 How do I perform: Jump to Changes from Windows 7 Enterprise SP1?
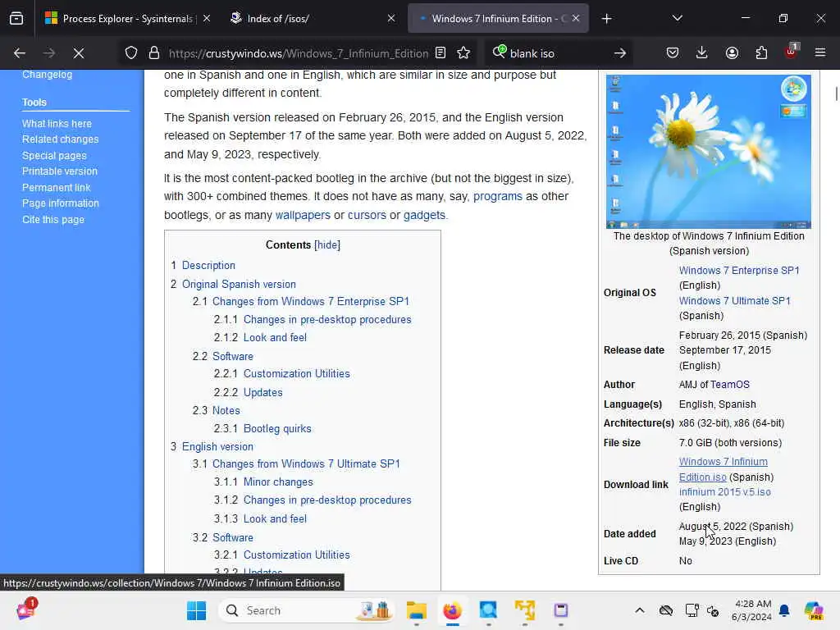(311, 302)
